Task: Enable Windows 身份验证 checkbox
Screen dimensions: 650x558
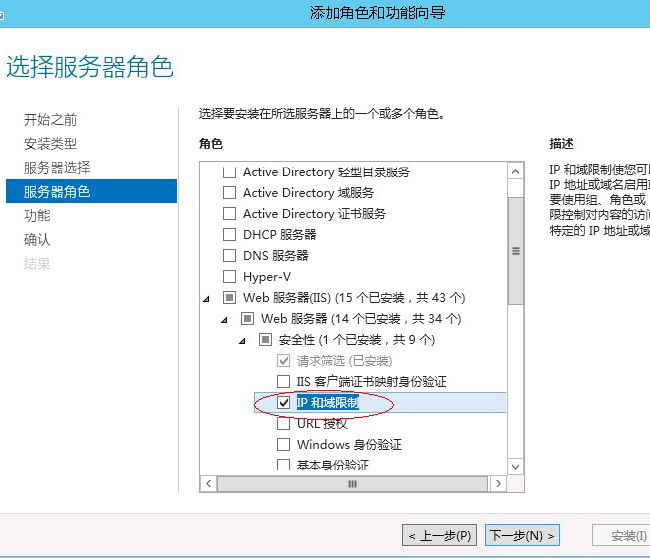Action: pyautogui.click(x=283, y=445)
